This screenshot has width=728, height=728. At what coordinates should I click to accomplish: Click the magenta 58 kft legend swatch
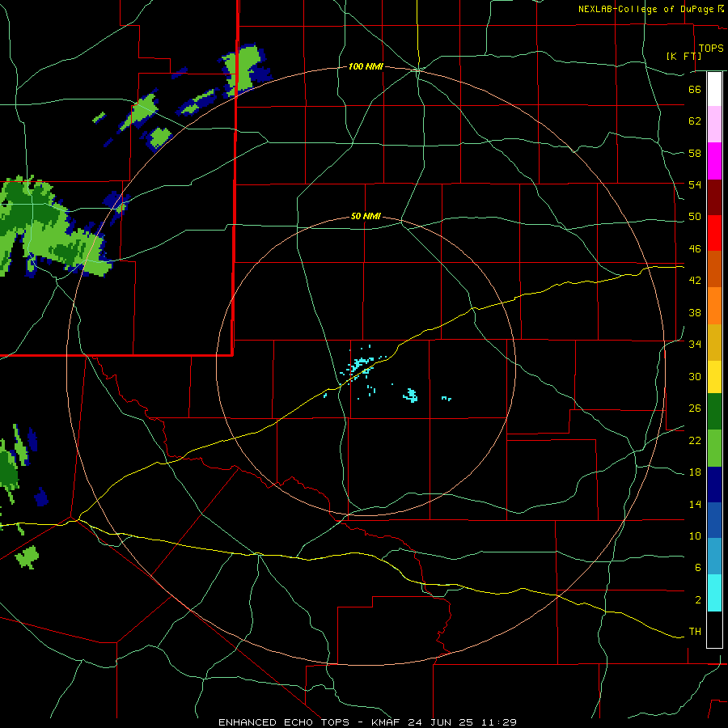pyautogui.click(x=714, y=161)
